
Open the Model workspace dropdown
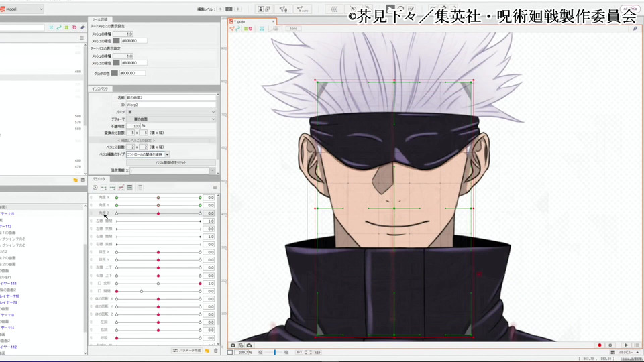(21, 9)
